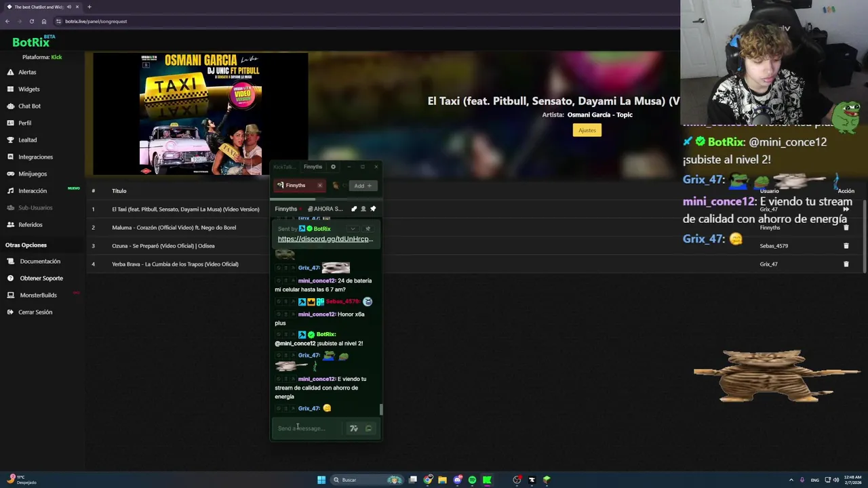
Task: Open Spotify from taskbar
Action: pyautogui.click(x=472, y=480)
